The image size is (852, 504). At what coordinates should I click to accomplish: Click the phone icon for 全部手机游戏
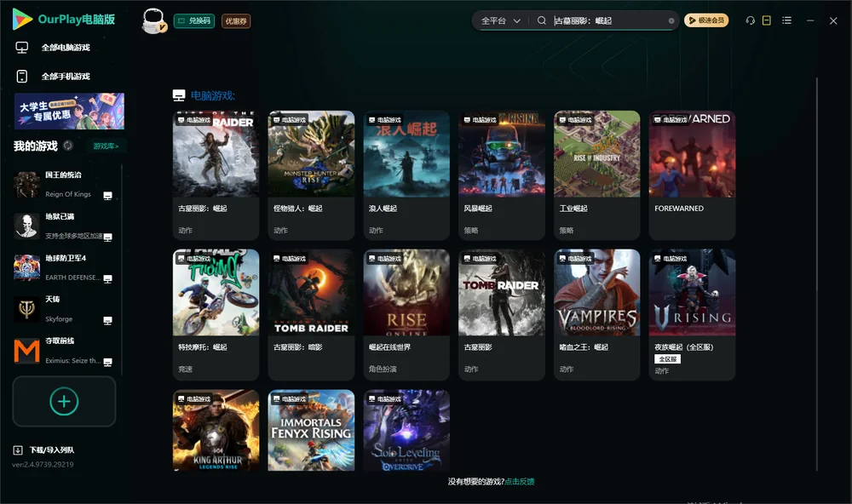pos(22,77)
